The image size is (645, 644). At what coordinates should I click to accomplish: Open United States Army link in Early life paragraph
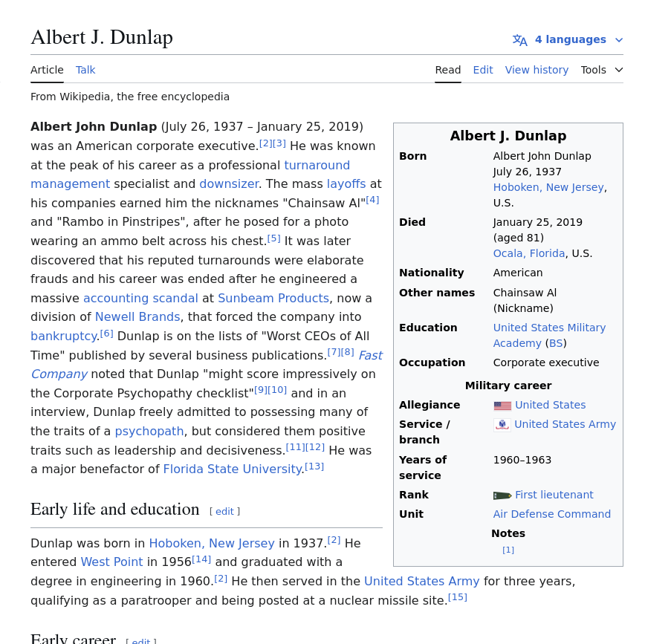[x=421, y=581]
